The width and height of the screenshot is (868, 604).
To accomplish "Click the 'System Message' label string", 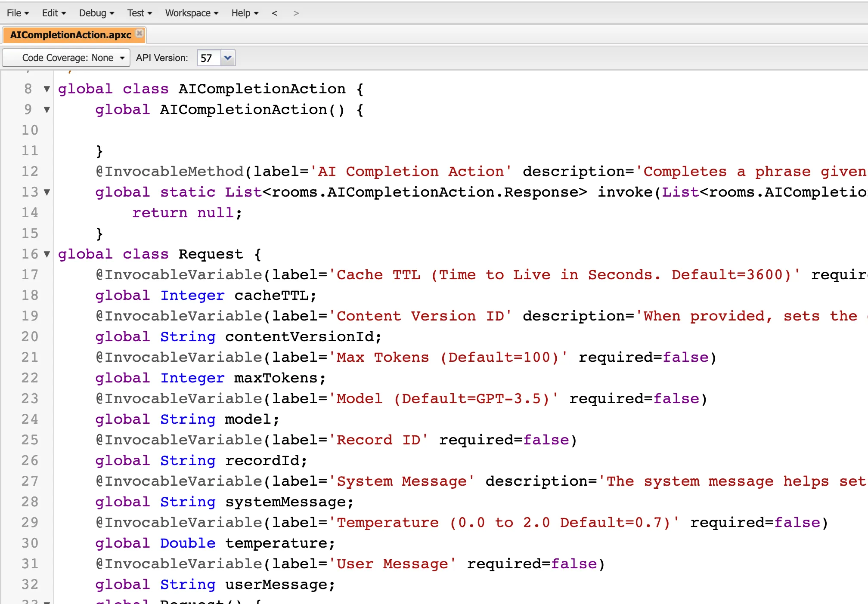I will pyautogui.click(x=402, y=481).
